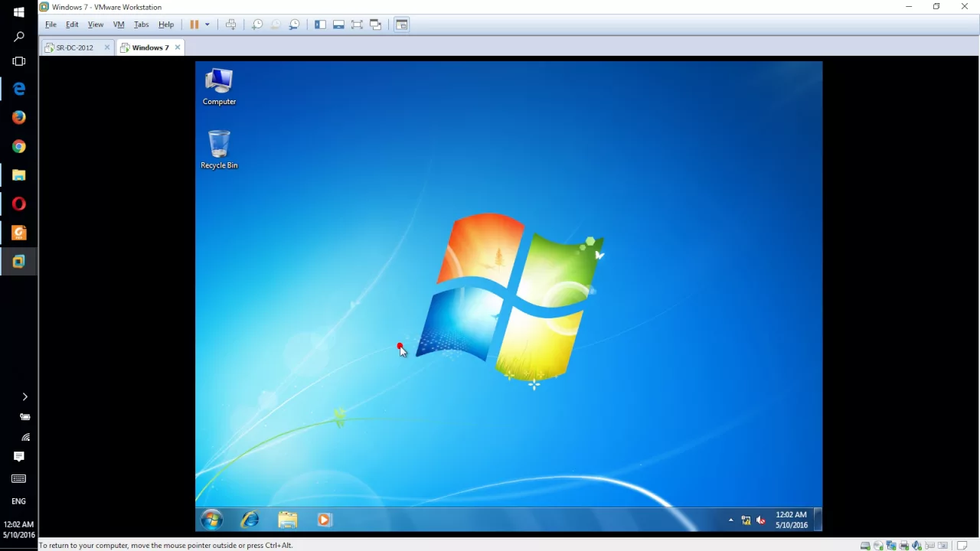Close the Windows 7 tab
This screenshot has height=551, width=980.
(178, 47)
